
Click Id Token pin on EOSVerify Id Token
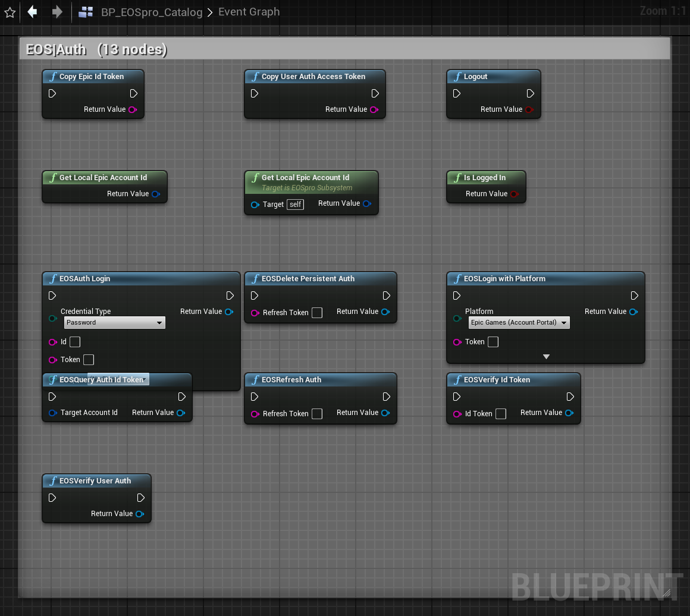click(457, 414)
